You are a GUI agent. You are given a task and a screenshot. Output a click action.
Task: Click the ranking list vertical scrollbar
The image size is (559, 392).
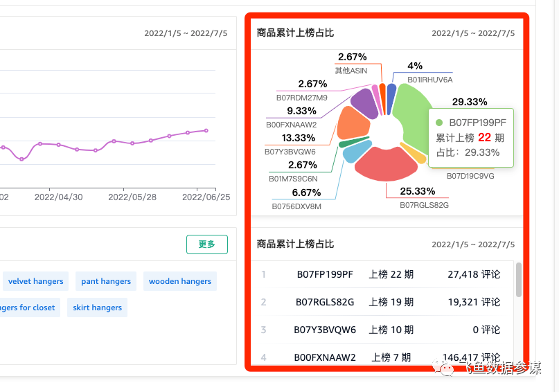click(519, 280)
